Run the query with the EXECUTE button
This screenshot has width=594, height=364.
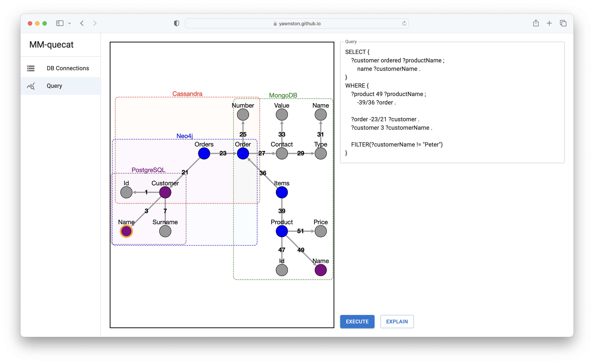357,321
